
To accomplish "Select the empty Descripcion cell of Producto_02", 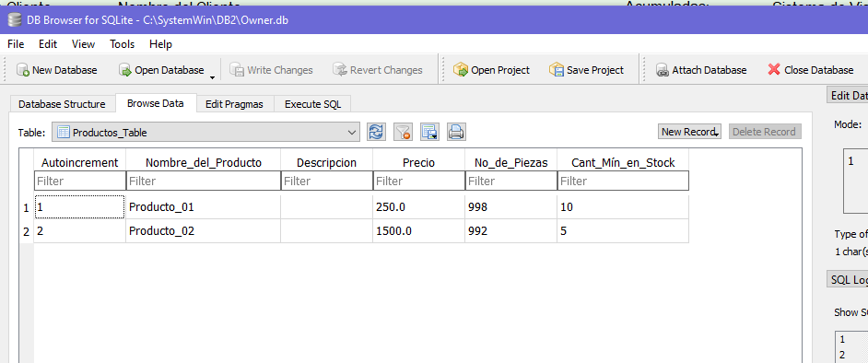I will 326,231.
